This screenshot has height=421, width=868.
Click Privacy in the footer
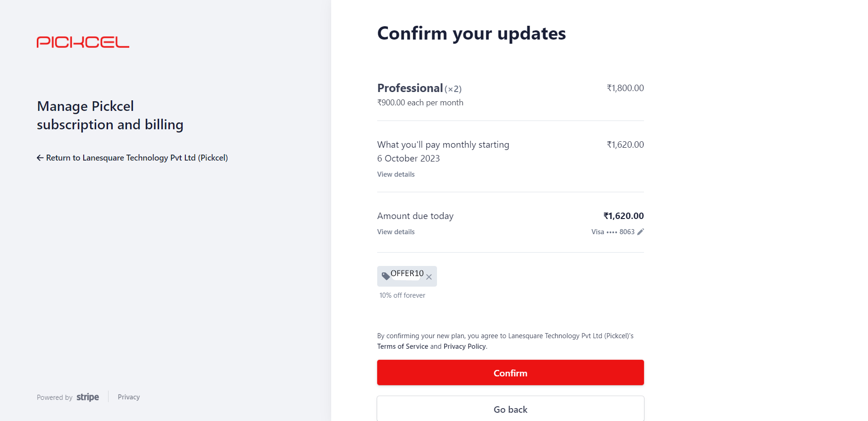pyautogui.click(x=128, y=397)
